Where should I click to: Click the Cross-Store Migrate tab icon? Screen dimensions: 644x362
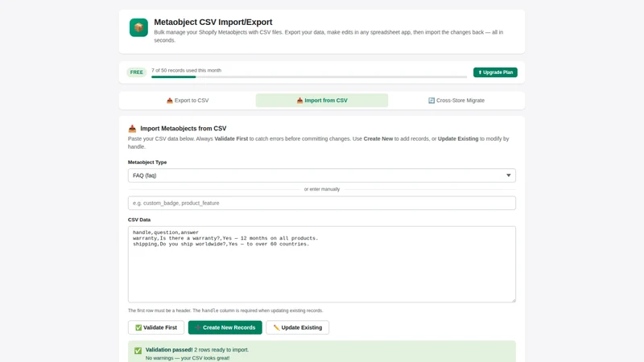pyautogui.click(x=431, y=101)
